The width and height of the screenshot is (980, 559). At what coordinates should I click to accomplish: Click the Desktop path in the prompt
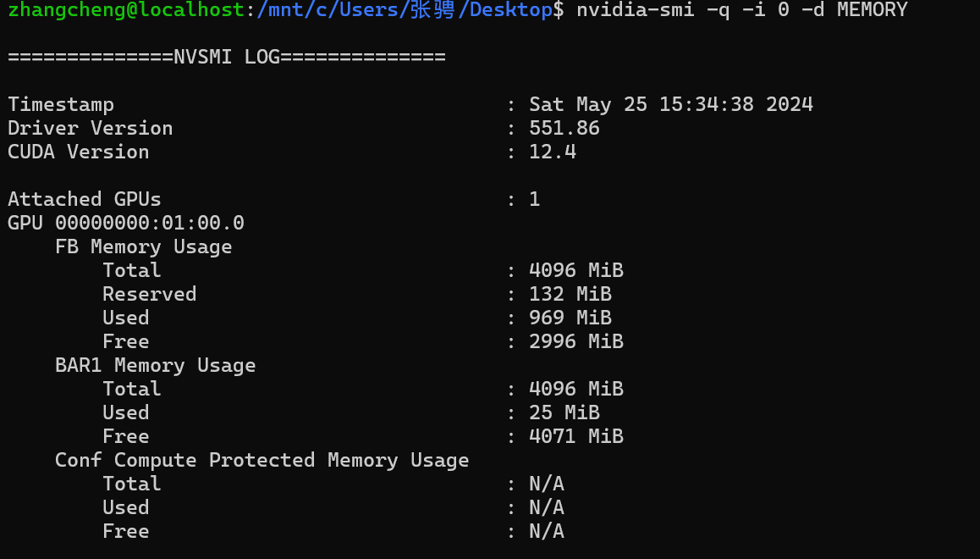tap(510, 10)
